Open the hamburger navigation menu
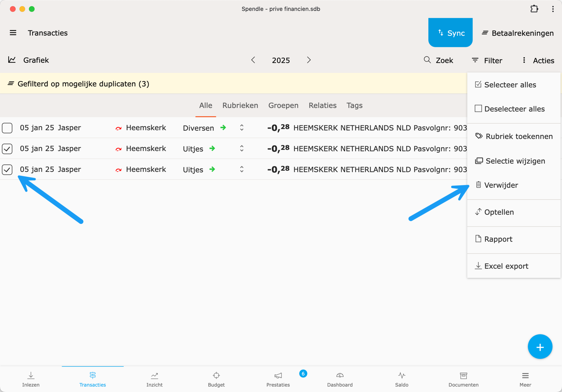Screen dimensions: 562x392 13,33
